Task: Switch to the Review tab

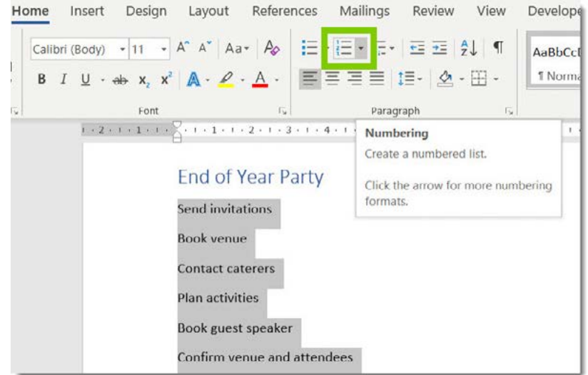Action: (433, 11)
